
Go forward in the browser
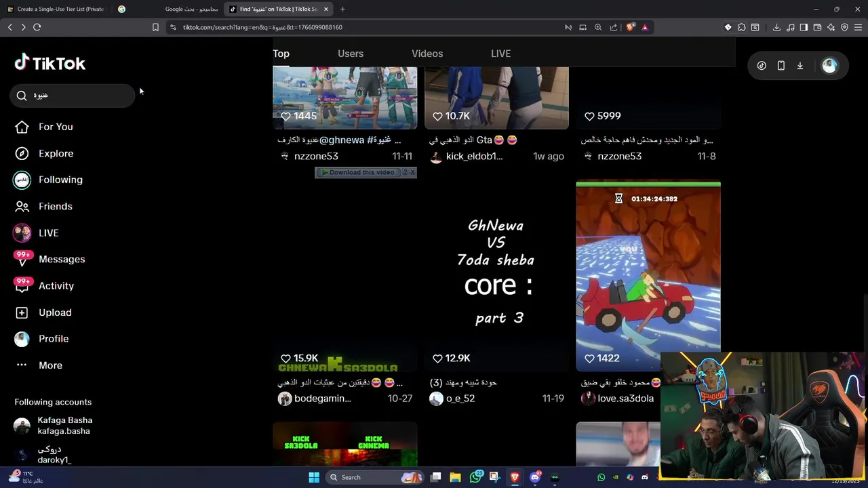click(23, 27)
